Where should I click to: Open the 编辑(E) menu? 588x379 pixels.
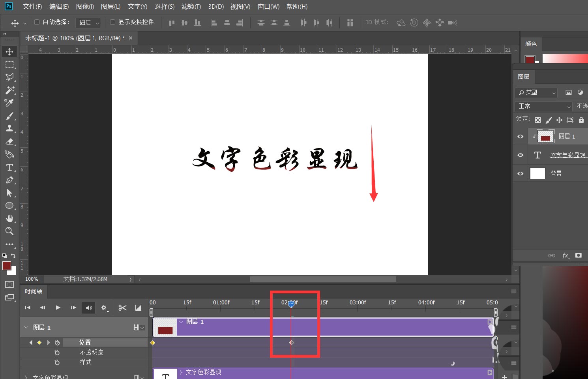click(x=59, y=7)
